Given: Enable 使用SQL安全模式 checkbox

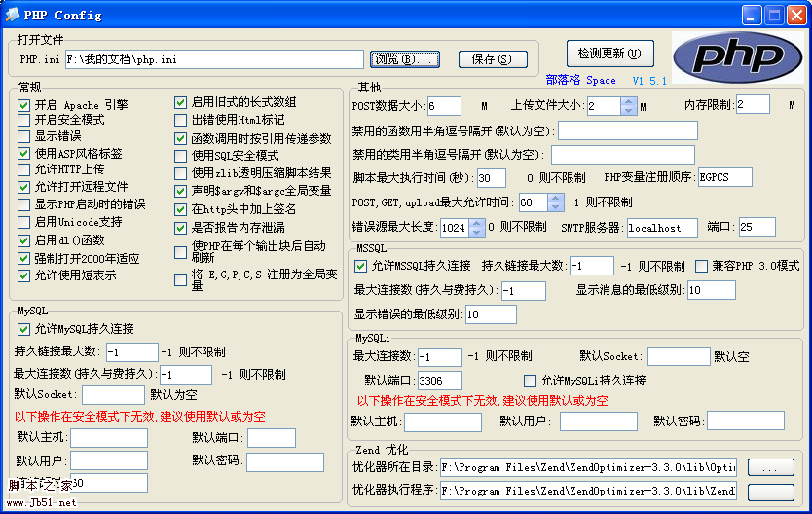Looking at the screenshot, I should pyautogui.click(x=180, y=156).
